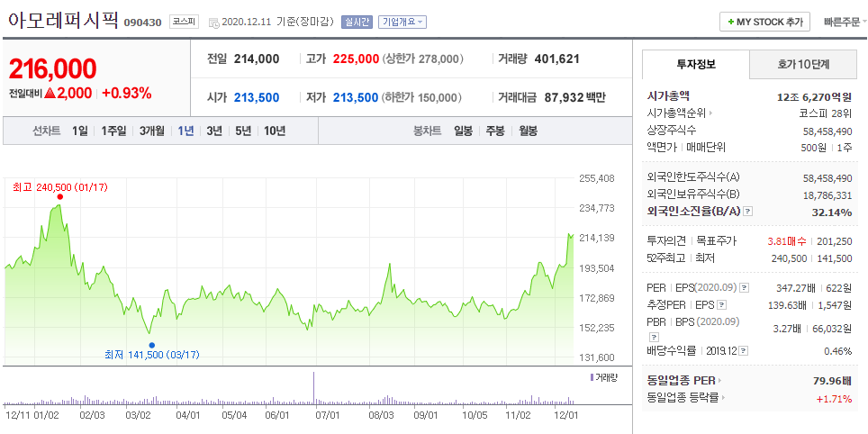This screenshot has height=434, width=868.
Task: Click 하한가 150,000 text
Action: pyautogui.click(x=421, y=98)
